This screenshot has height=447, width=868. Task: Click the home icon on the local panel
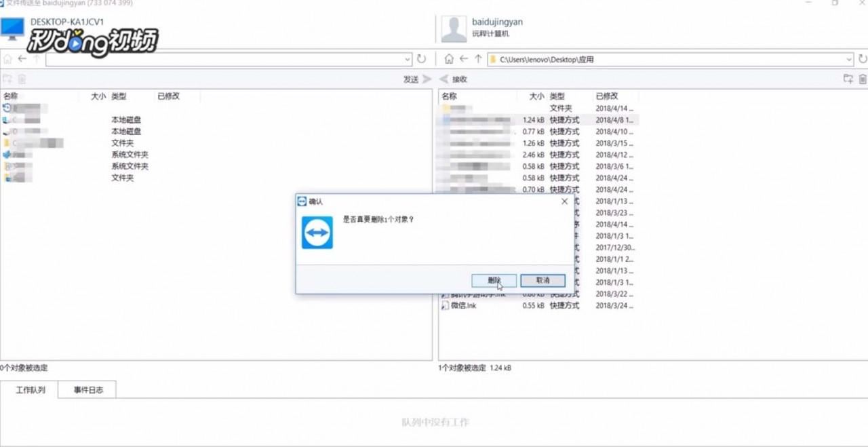coord(7,59)
